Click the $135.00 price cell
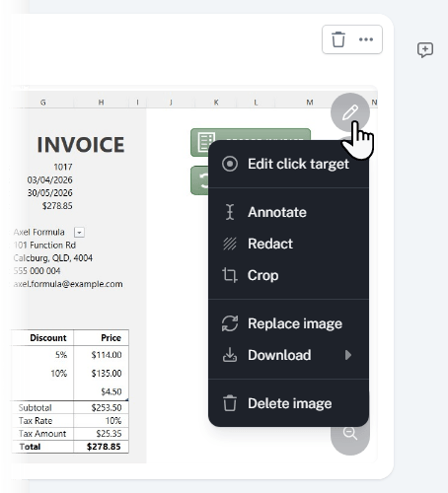 coord(107,374)
